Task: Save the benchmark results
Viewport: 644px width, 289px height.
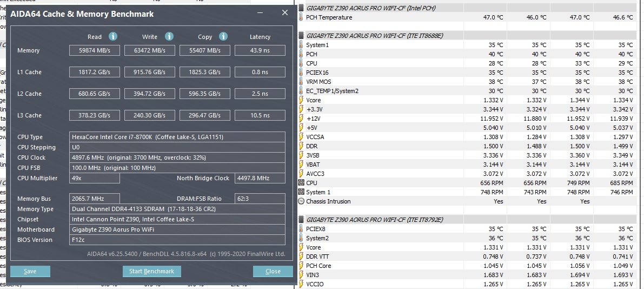Action: click(30, 271)
